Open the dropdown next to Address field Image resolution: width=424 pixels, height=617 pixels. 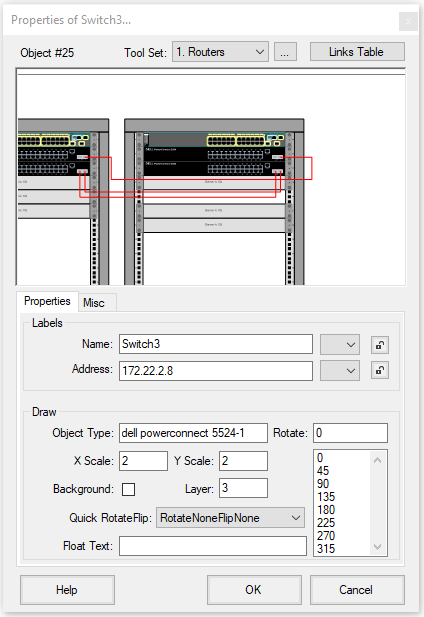340,371
